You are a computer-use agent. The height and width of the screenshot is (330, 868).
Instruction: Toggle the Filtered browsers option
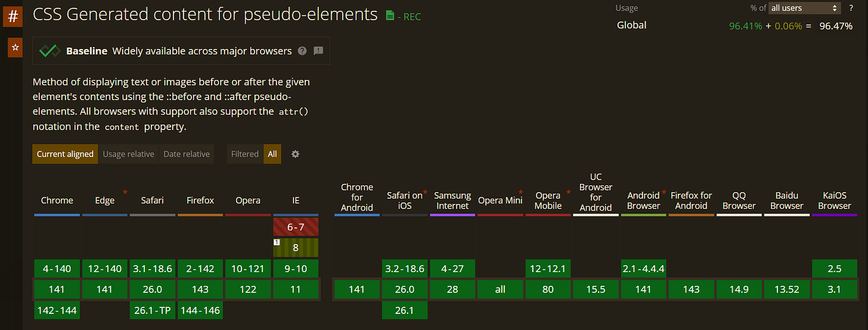tap(245, 154)
